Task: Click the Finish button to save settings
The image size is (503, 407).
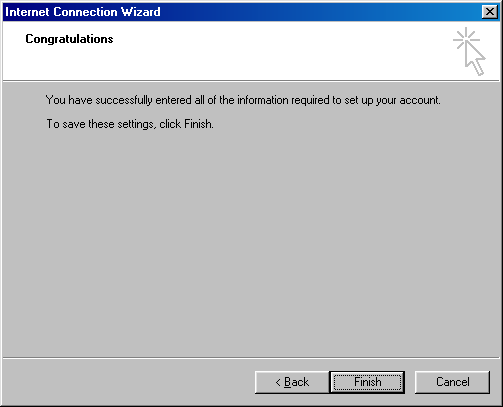Action: coord(367,382)
